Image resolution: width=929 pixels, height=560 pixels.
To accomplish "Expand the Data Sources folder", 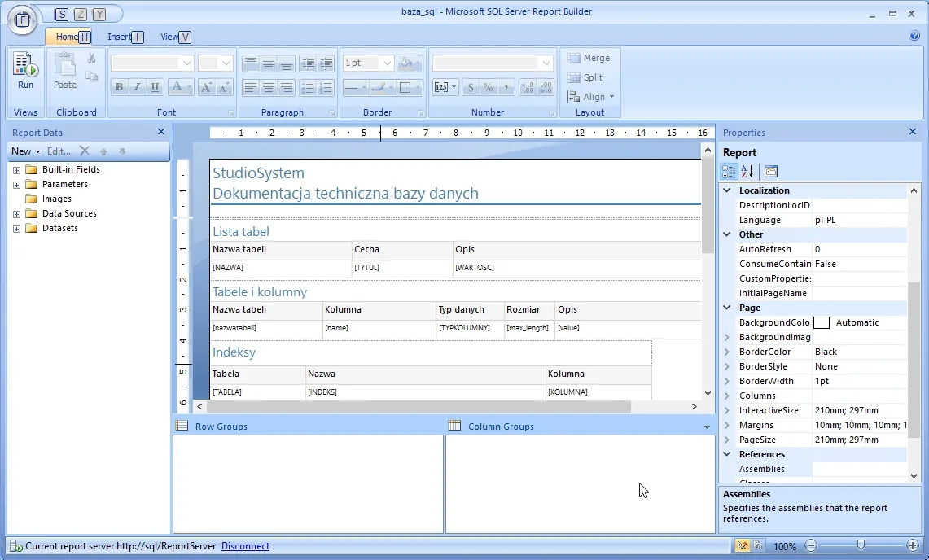I will click(16, 214).
